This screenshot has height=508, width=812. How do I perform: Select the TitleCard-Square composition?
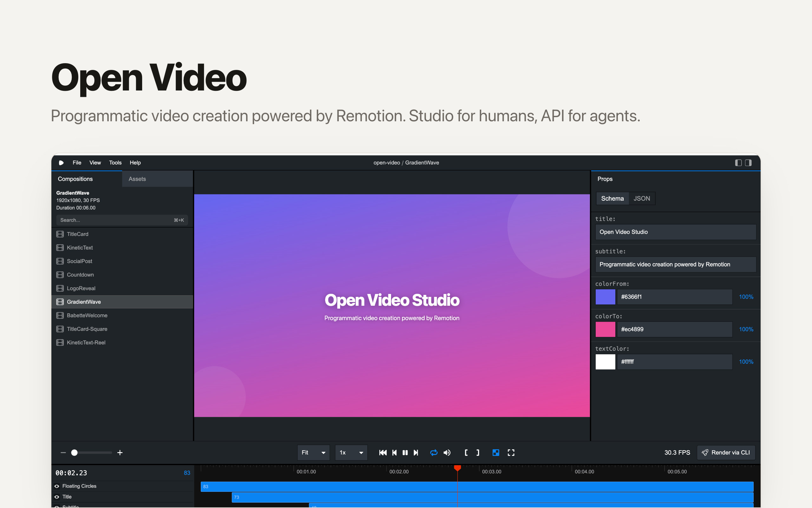pos(122,329)
